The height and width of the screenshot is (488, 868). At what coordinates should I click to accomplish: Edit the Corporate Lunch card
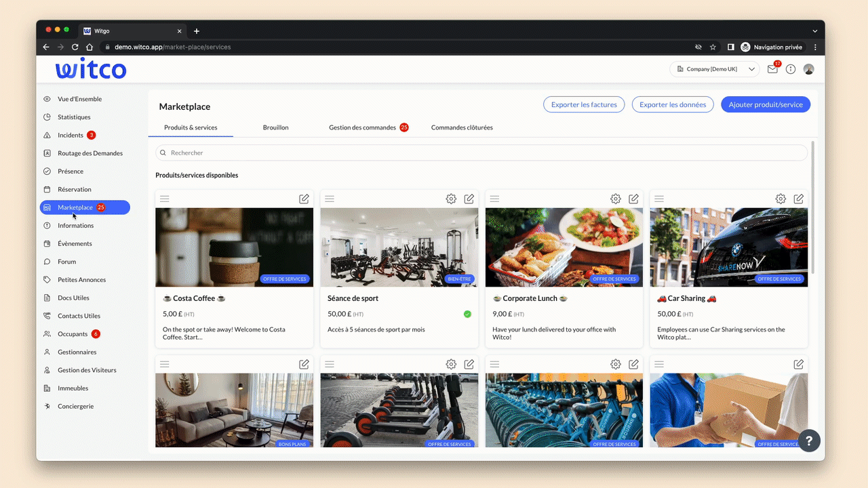[634, 199]
